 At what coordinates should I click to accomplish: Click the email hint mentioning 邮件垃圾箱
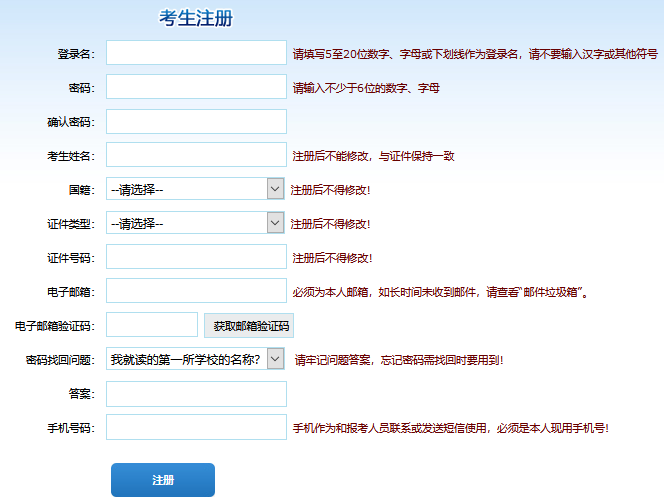click(x=440, y=292)
